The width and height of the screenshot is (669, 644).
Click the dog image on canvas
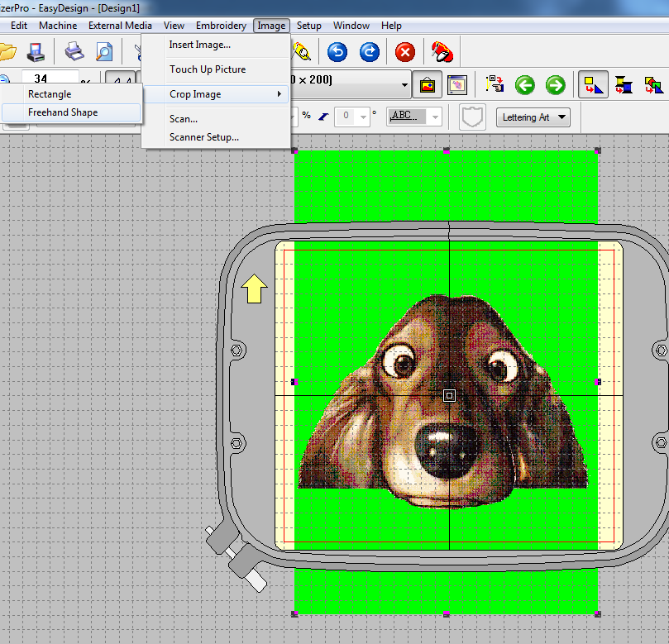tap(443, 401)
